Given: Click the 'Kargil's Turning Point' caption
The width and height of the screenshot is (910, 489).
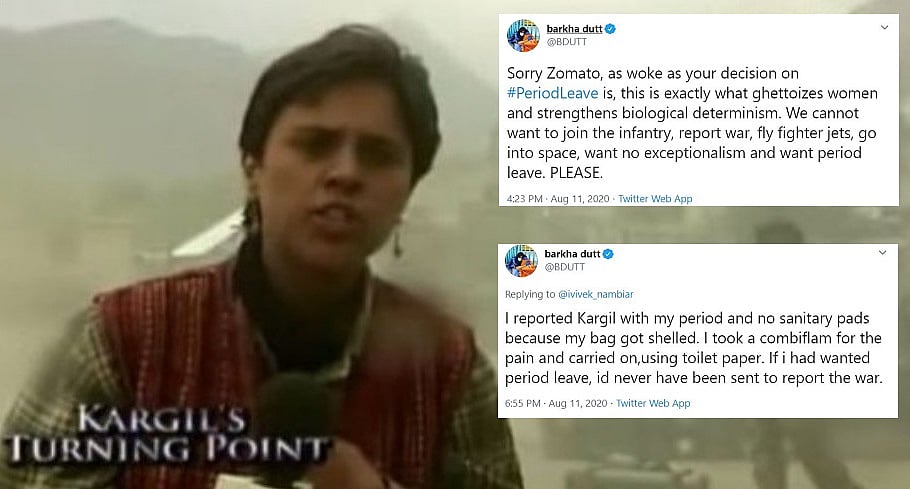Looking at the screenshot, I should coord(168,434).
